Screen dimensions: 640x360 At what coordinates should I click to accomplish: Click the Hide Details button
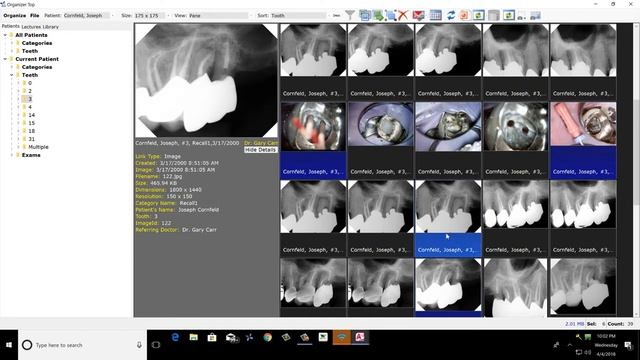pos(260,150)
